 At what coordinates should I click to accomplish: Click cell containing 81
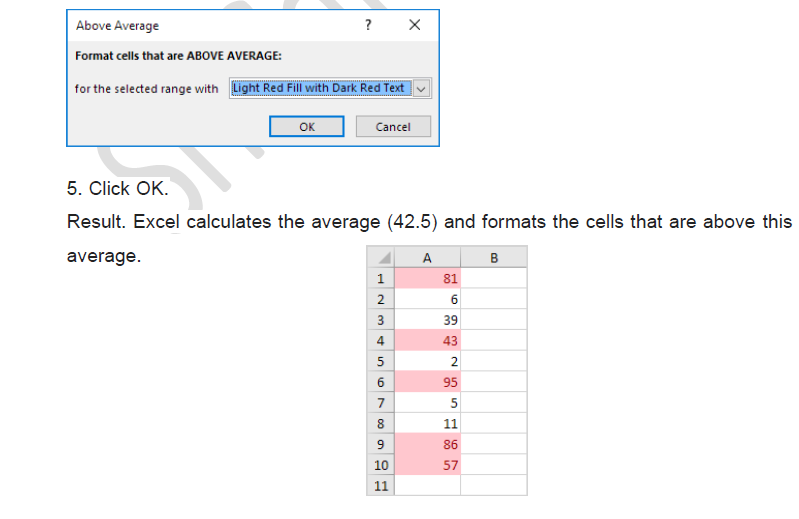click(x=427, y=278)
